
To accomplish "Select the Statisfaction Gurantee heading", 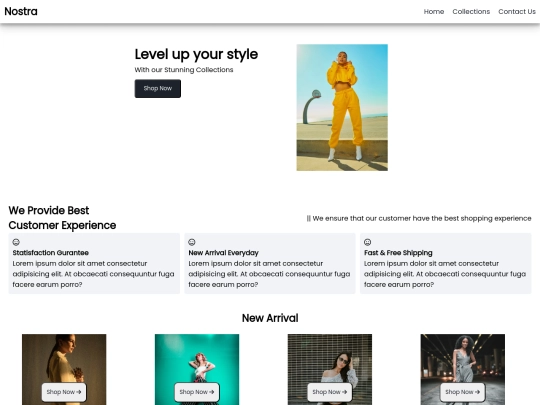I will 51,253.
